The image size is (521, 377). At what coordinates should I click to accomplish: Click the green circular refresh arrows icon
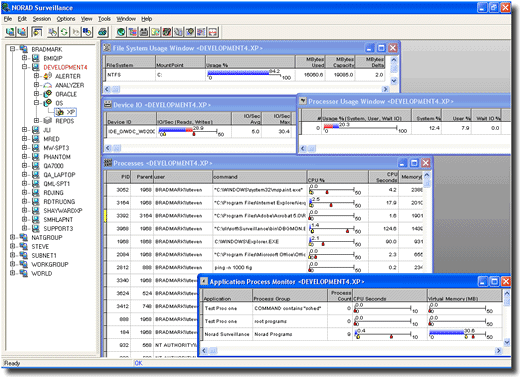[x=64, y=32]
